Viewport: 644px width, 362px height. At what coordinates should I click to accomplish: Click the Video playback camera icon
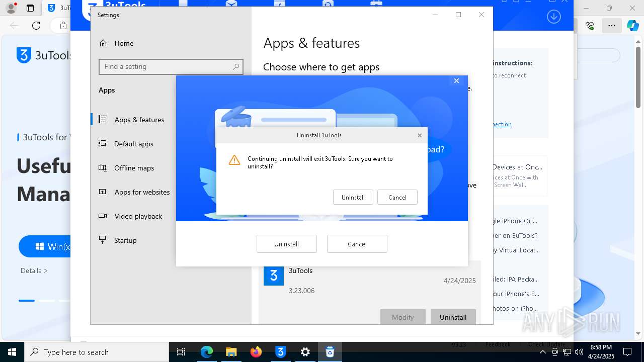point(103,216)
